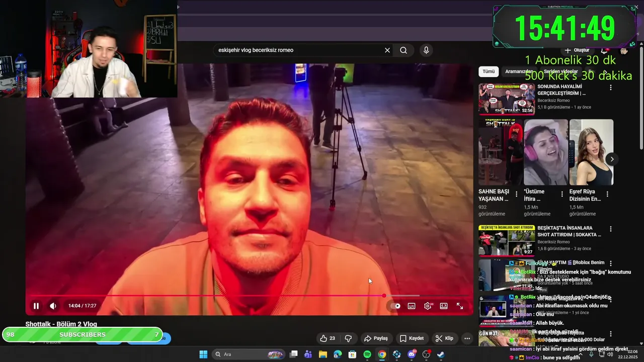Image resolution: width=644 pixels, height=362 pixels.
Task: Open Eşref Rüya Dizisinin short thumbnail
Action: click(591, 153)
